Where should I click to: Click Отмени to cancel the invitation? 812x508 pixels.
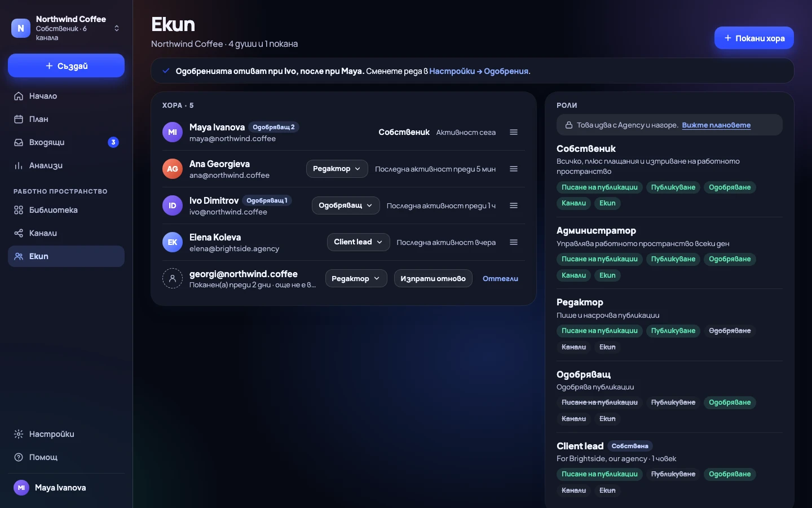click(500, 279)
